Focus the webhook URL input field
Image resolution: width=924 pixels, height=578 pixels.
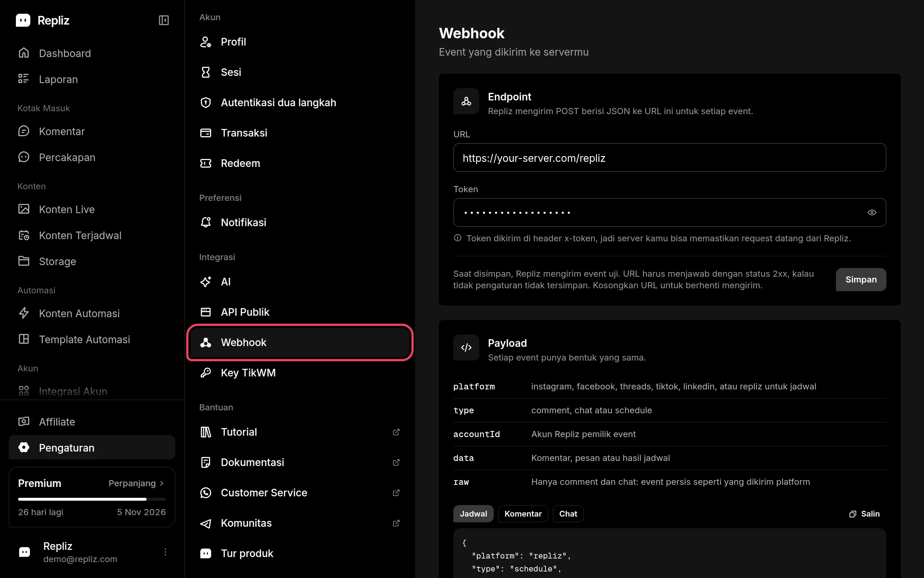[x=669, y=158]
